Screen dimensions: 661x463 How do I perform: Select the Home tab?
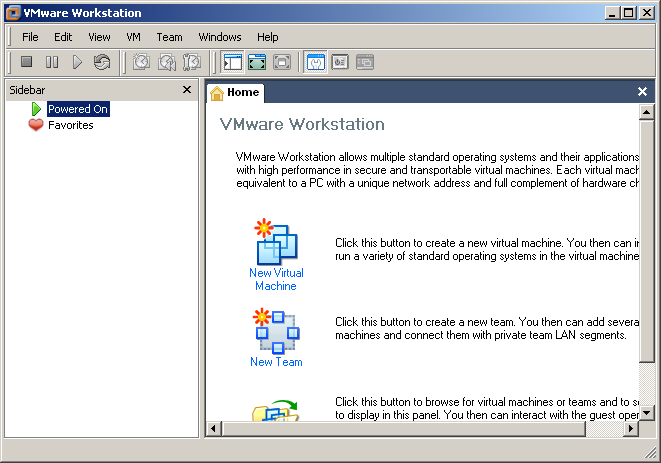[x=235, y=92]
